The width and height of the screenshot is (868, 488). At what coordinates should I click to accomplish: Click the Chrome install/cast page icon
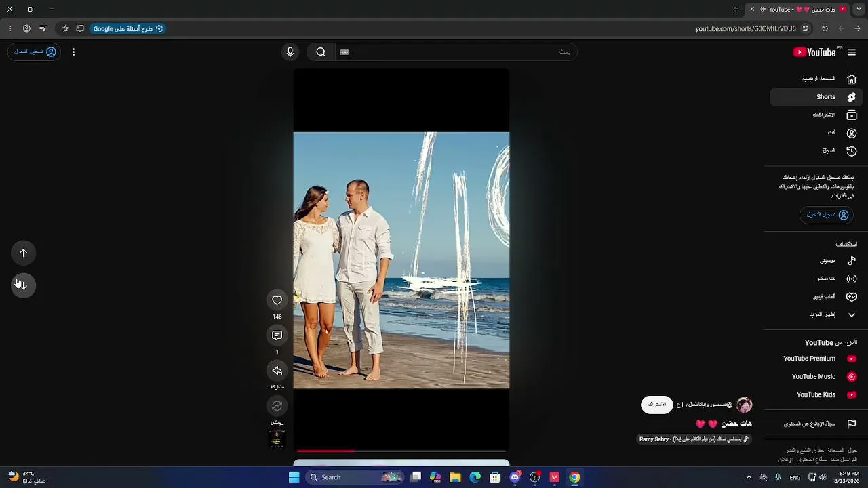80,28
